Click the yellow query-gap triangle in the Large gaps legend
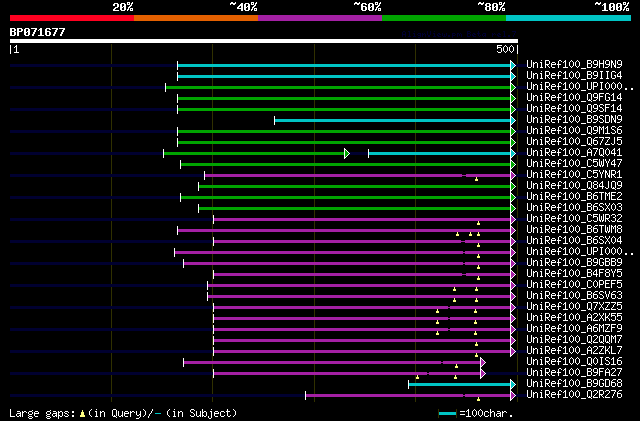Image resolution: width=640 pixels, height=421 pixels. click(x=82, y=414)
